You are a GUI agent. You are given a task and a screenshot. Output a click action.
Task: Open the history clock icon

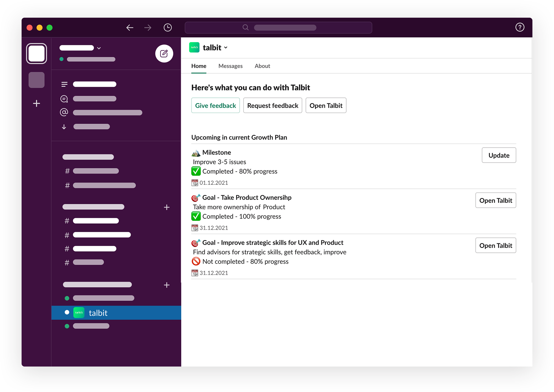coord(168,28)
